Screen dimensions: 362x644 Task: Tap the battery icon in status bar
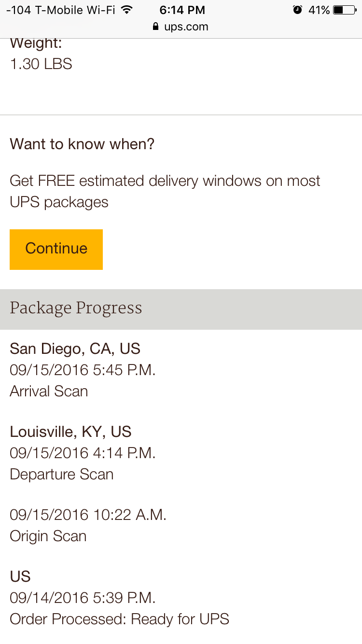[345, 10]
